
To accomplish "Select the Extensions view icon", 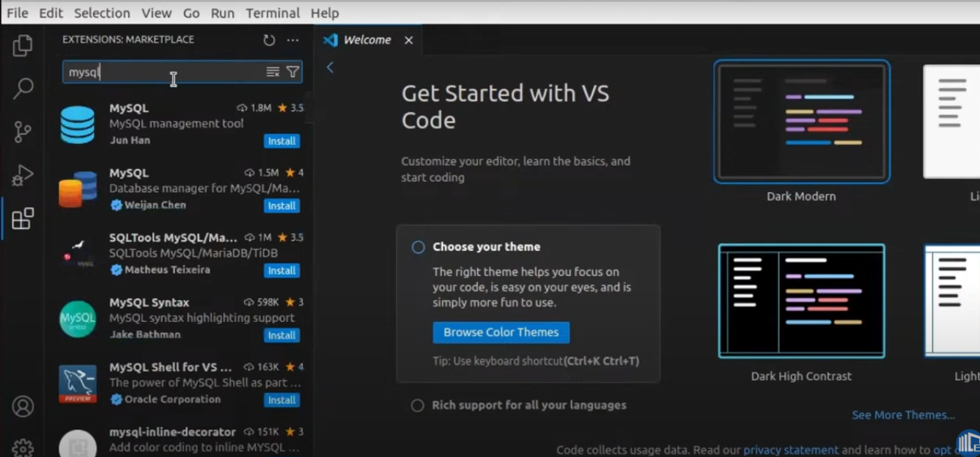I will click(x=23, y=218).
